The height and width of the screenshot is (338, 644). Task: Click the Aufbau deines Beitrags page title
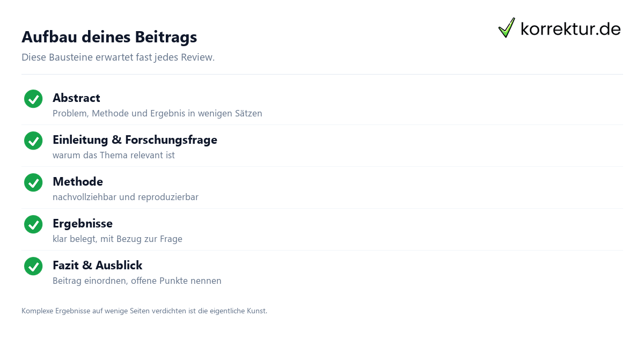(109, 36)
